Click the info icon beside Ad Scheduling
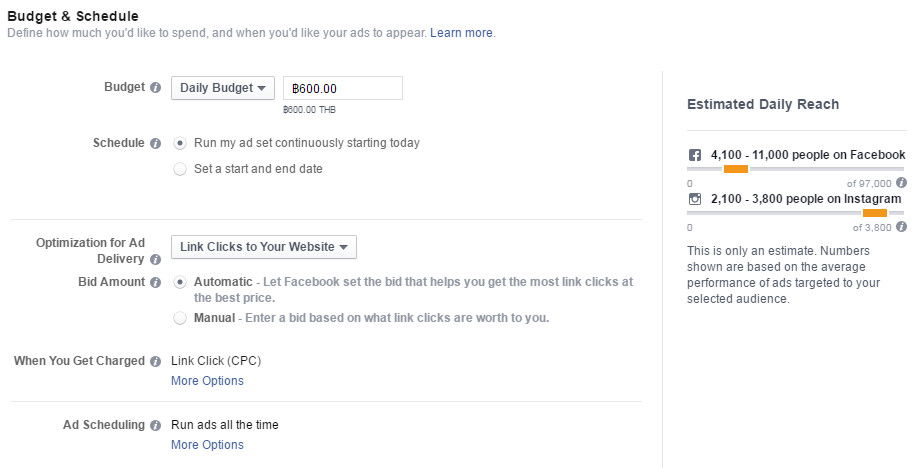This screenshot has width=922, height=468. (x=155, y=426)
